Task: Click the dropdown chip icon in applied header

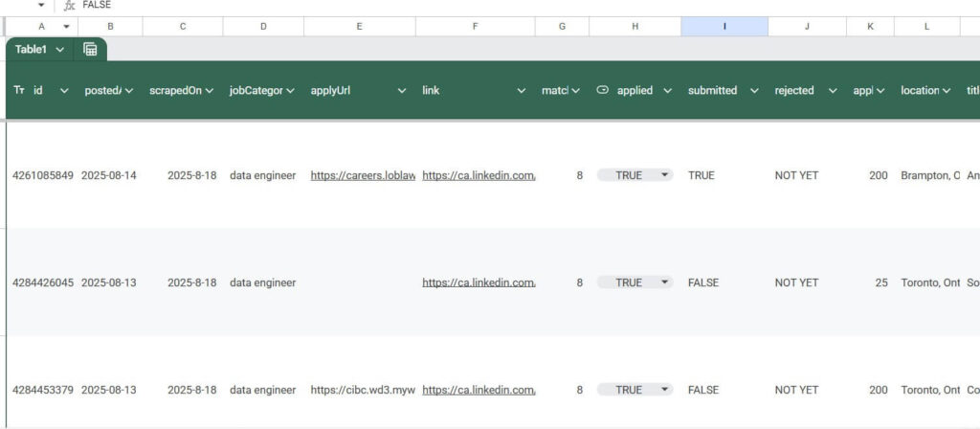Action: click(602, 90)
